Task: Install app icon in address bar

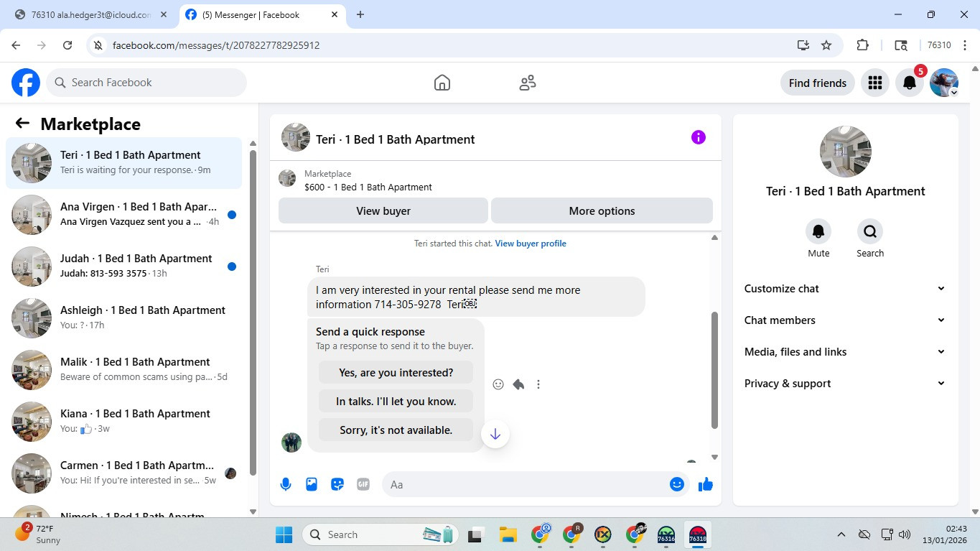Action: point(803,45)
